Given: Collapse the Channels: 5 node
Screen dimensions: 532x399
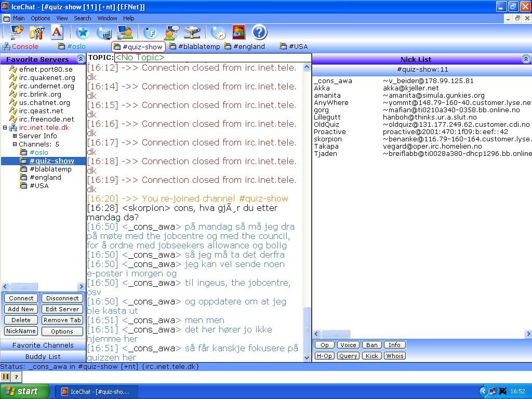Looking at the screenshot, I should [x=15, y=144].
